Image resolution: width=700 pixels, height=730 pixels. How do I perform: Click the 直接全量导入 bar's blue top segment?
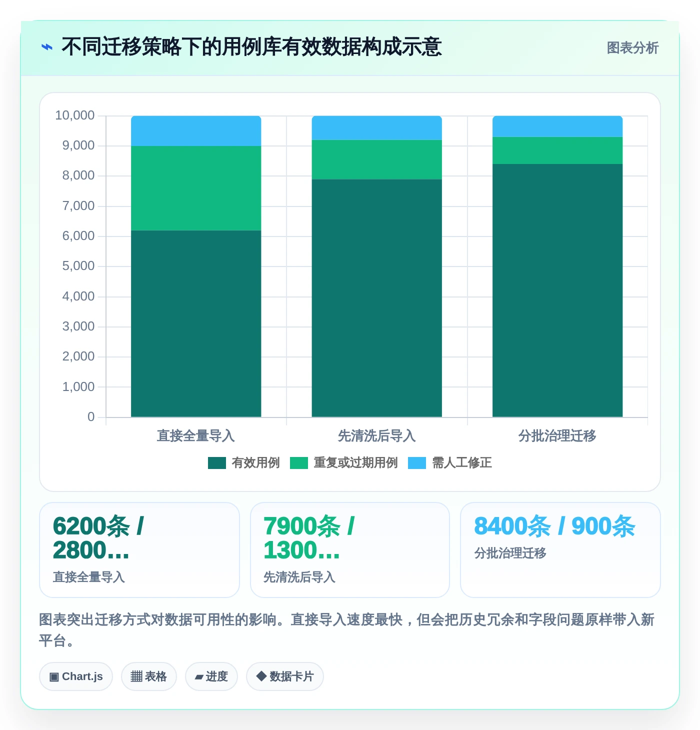[x=196, y=131]
